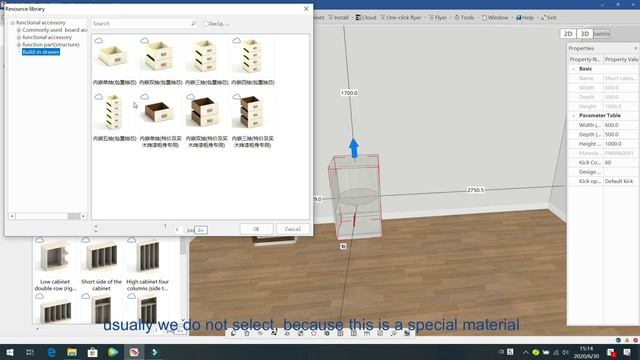This screenshot has height=360, width=640.
Task: Select the four-tier cream drawer thumbnail
Action: (x=252, y=56)
